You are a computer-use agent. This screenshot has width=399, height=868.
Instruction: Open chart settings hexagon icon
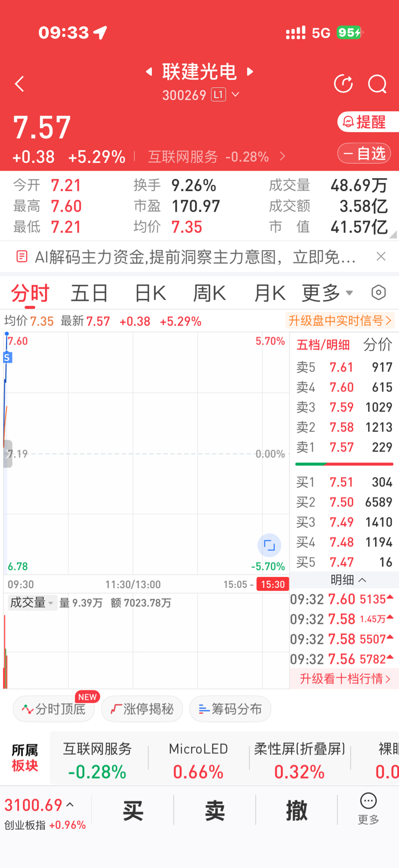(379, 293)
